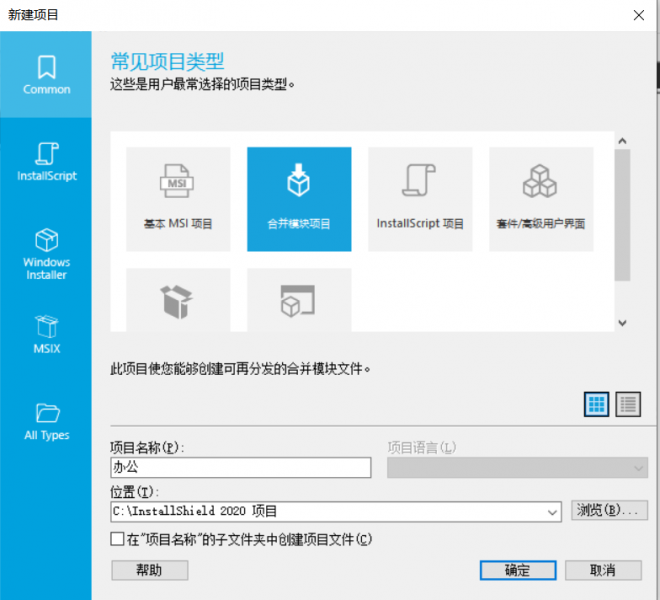This screenshot has width=660, height=600.
Task: Open the InstallScript category in sidebar
Action: 46,161
